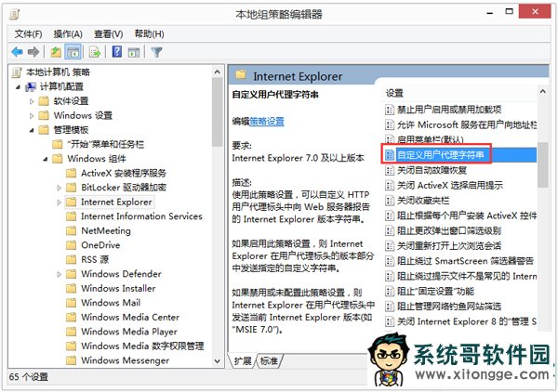Click the Export list toolbar icon
This screenshot has width=558, height=392.
95,52
